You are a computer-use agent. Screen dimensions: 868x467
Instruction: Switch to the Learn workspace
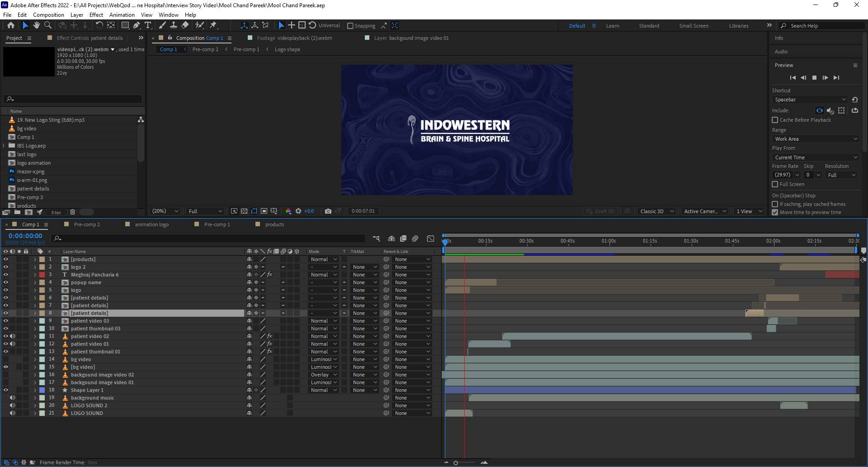pyautogui.click(x=612, y=26)
